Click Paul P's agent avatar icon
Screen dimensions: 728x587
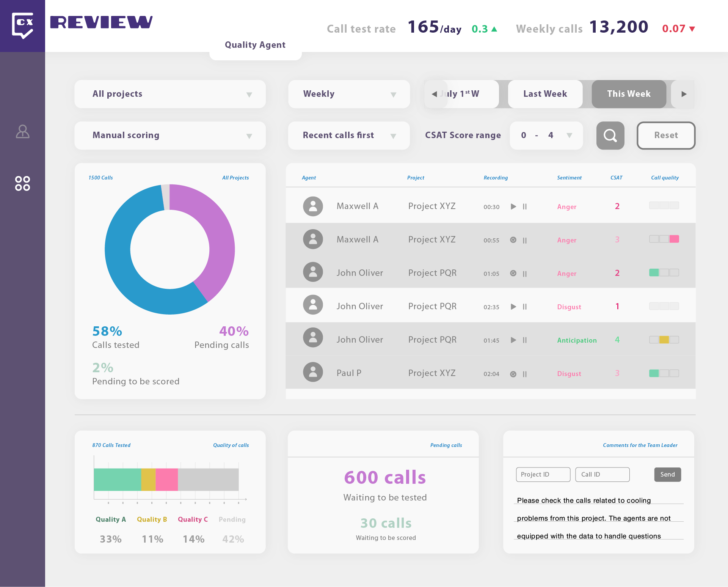[x=313, y=372]
